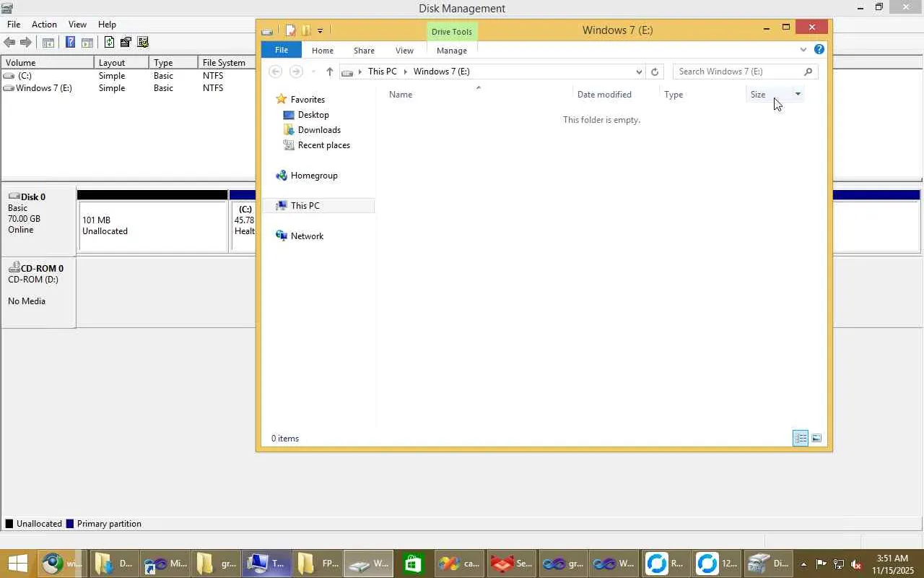Select the CD-ROM 0 (D:) label
Screen dimensions: 924x578
(x=38, y=291)
